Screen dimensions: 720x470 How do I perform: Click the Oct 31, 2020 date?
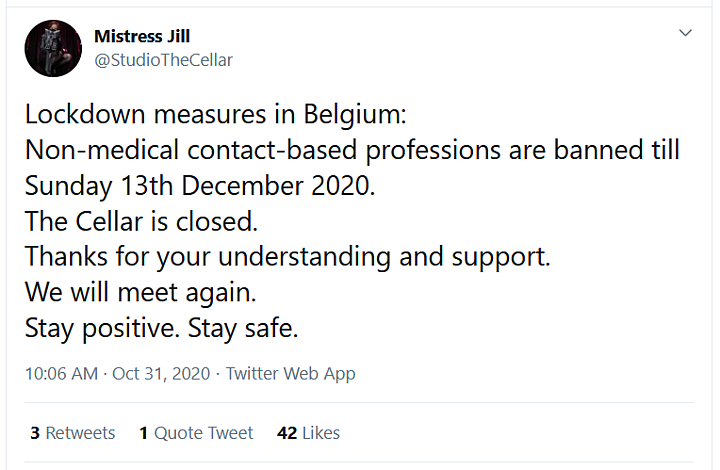point(161,374)
